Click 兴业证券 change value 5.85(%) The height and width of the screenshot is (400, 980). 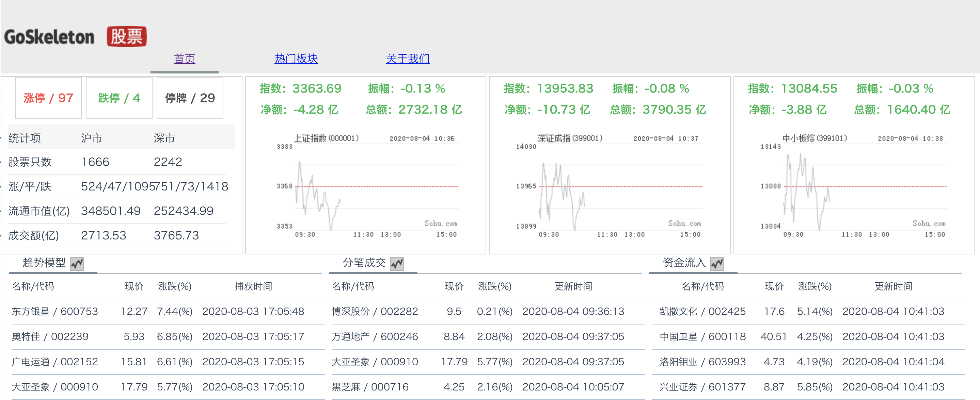pyautogui.click(x=815, y=387)
